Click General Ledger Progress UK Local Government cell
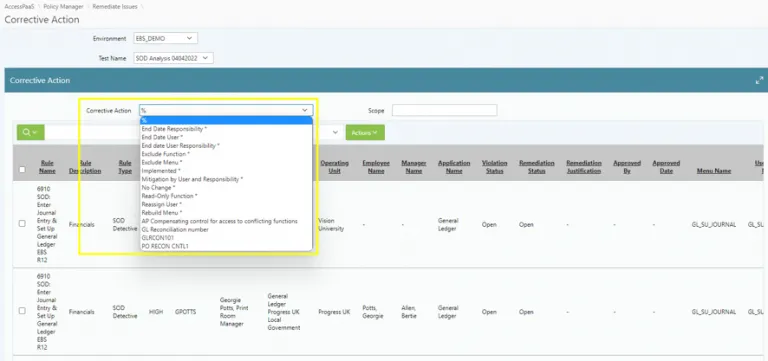This screenshot has width=768, height=361. [284, 312]
